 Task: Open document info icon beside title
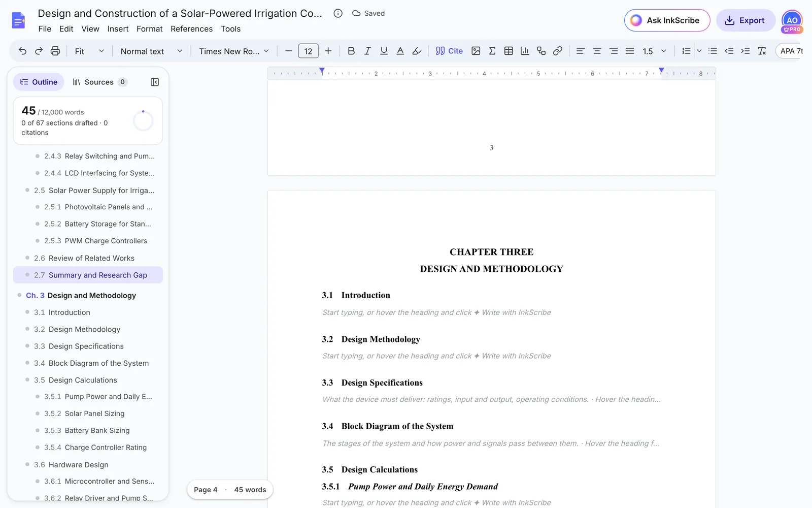click(x=338, y=13)
